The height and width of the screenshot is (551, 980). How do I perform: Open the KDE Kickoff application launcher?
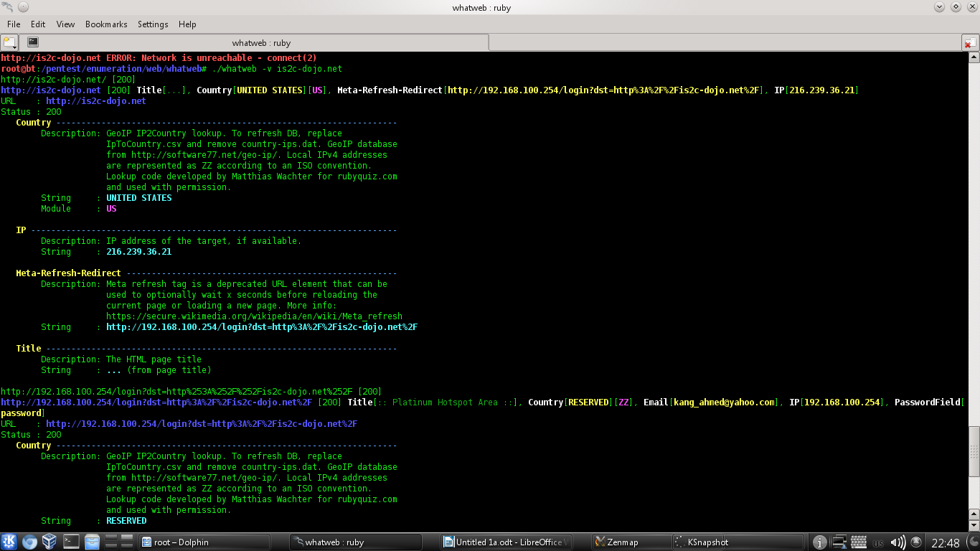point(9,542)
